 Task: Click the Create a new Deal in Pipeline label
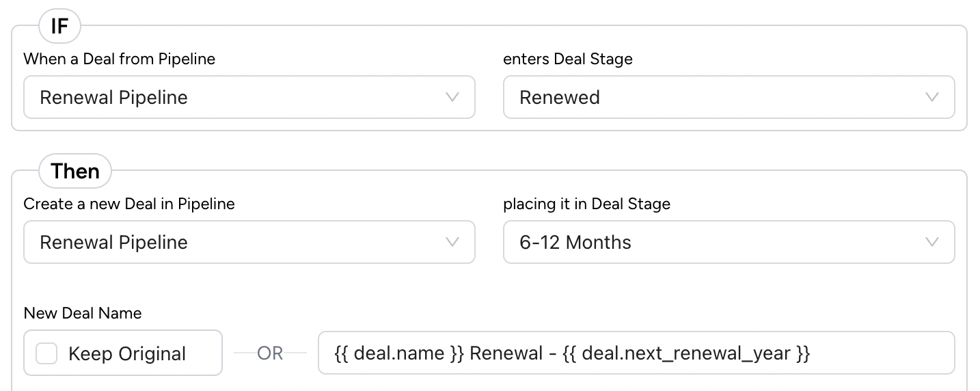coord(129,204)
